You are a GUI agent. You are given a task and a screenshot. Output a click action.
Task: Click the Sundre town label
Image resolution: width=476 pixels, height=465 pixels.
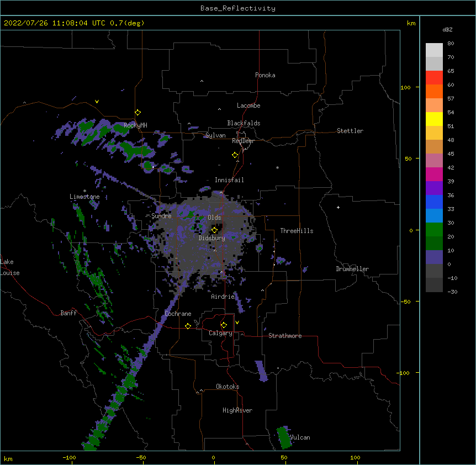pyautogui.click(x=161, y=216)
